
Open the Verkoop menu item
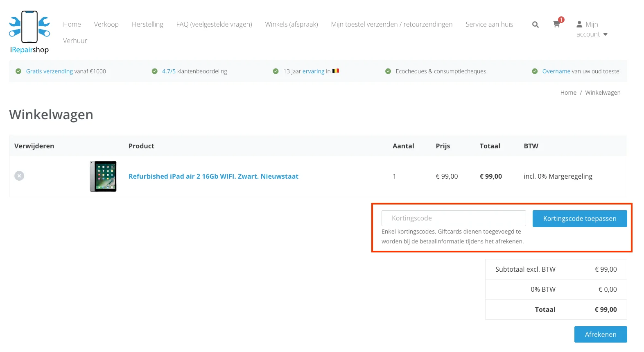point(106,24)
